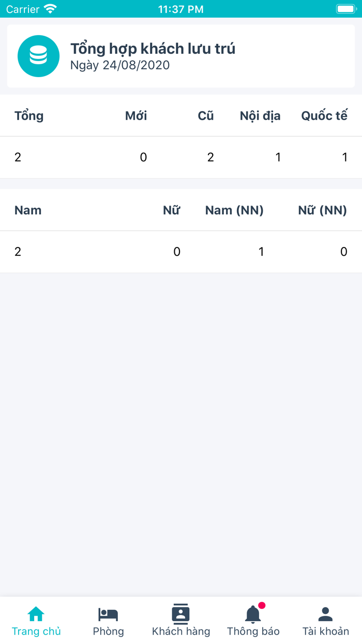
Task: Tap the 11:37 PM clock in status bar
Action: coord(180,9)
